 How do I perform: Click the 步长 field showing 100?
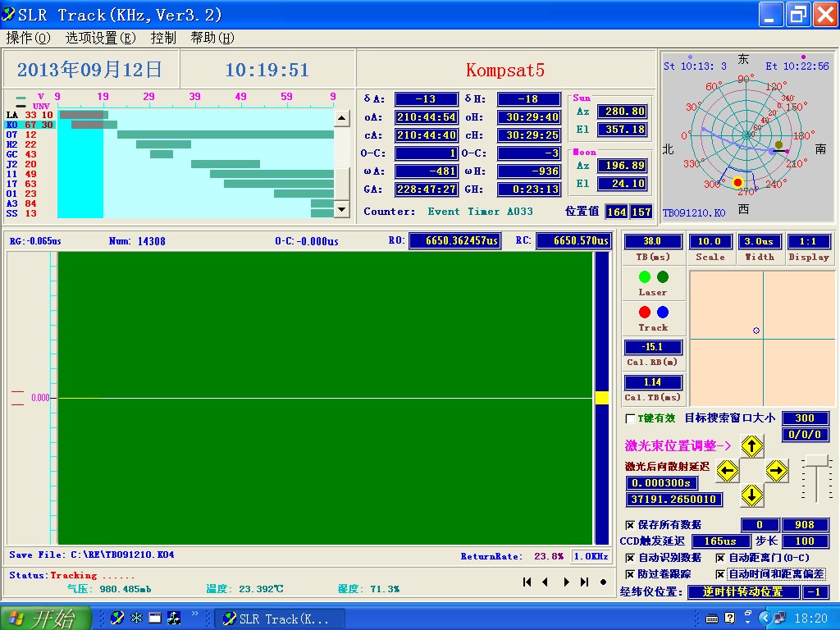click(806, 541)
